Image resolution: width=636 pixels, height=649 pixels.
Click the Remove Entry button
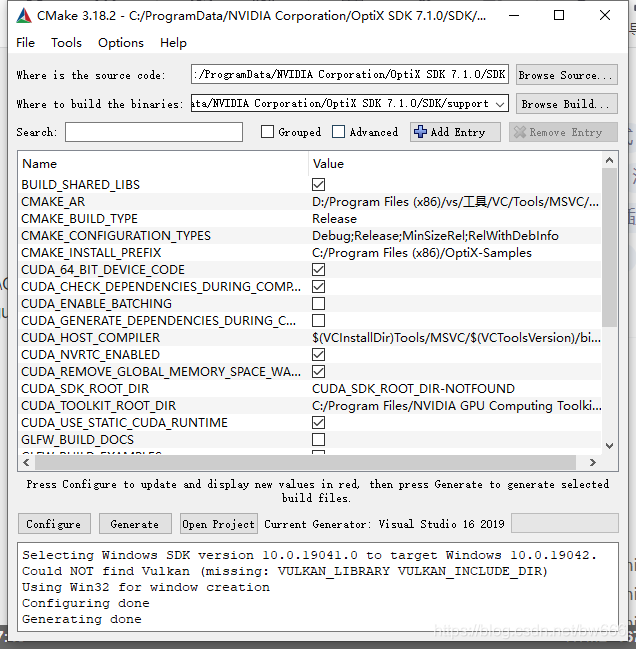pyautogui.click(x=563, y=132)
